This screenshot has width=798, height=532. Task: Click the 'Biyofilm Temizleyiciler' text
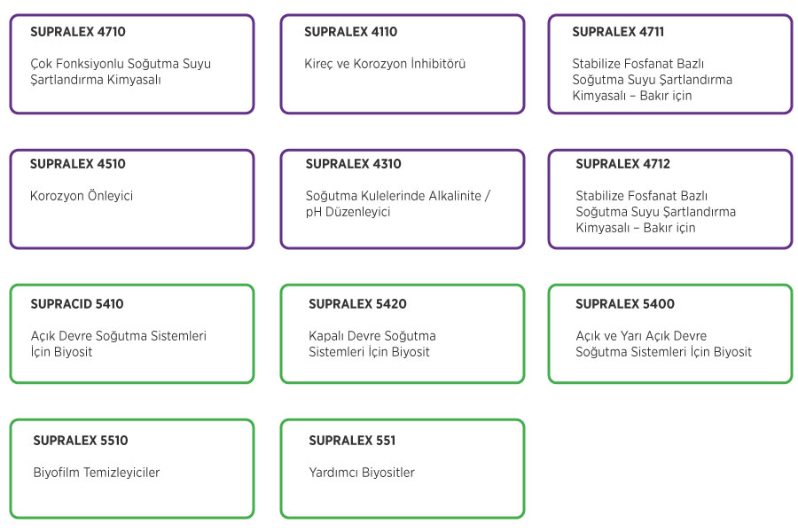[x=97, y=473]
